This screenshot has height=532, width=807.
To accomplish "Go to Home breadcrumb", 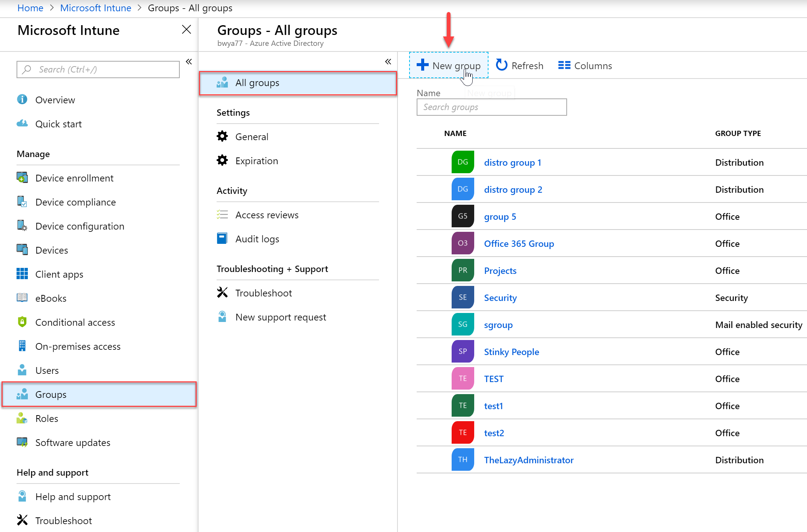I will (30, 8).
